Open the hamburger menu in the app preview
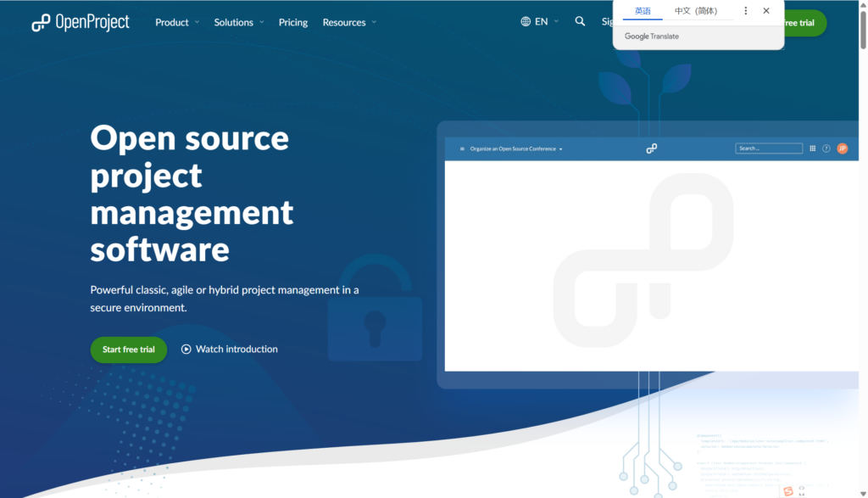868x498 pixels. (461, 148)
